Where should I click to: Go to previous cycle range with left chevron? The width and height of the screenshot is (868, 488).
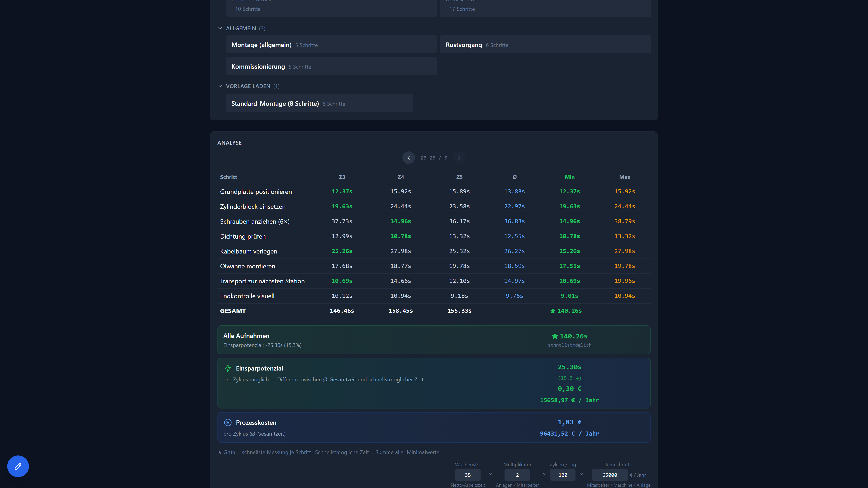(408, 158)
